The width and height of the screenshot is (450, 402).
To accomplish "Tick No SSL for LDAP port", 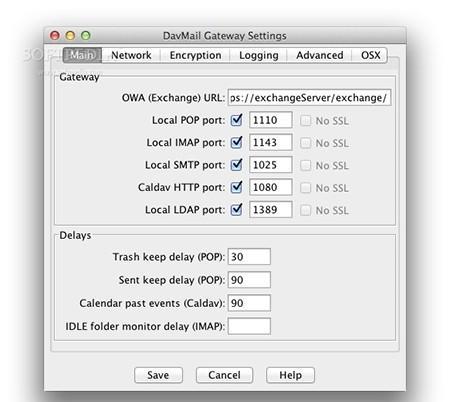I will pos(305,210).
